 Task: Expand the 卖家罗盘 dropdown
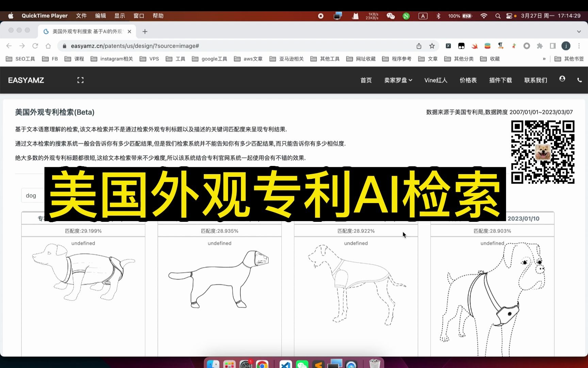[398, 80]
